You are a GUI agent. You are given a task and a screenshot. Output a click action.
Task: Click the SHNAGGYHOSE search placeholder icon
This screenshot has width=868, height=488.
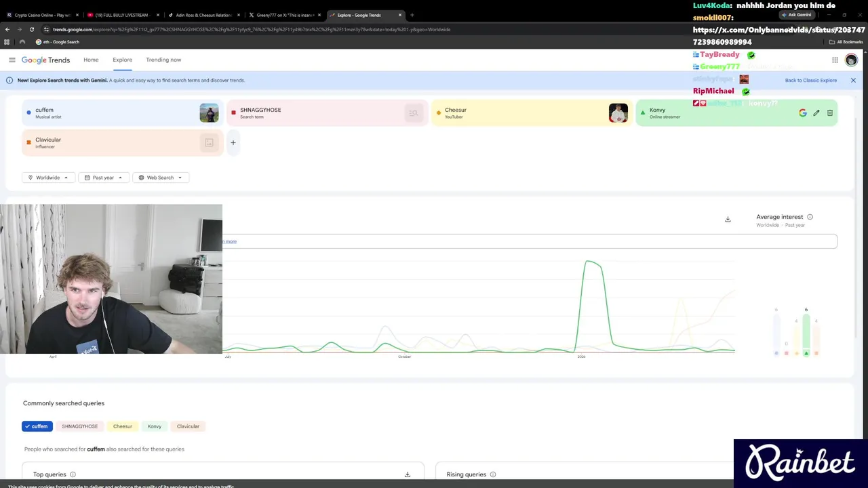[x=413, y=113]
